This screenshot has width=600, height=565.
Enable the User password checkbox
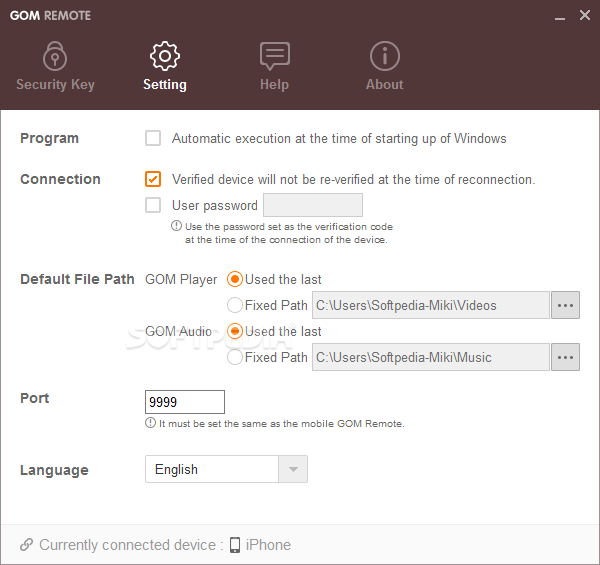click(x=153, y=205)
